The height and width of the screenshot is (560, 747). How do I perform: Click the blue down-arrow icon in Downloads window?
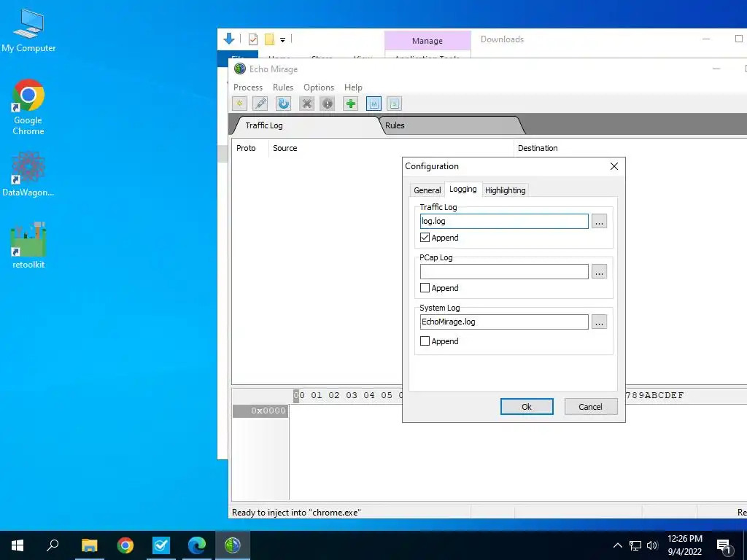(228, 39)
